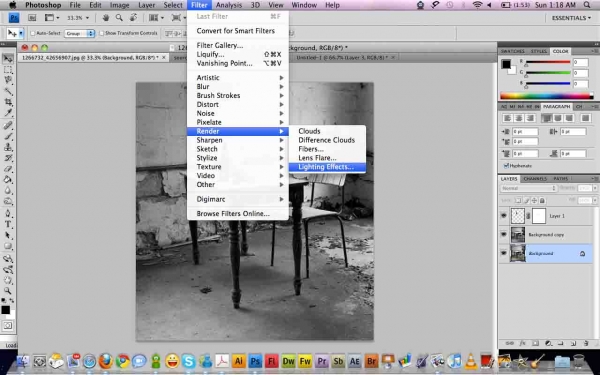
Task: Select the Clone Stamp tool
Action: point(8,147)
